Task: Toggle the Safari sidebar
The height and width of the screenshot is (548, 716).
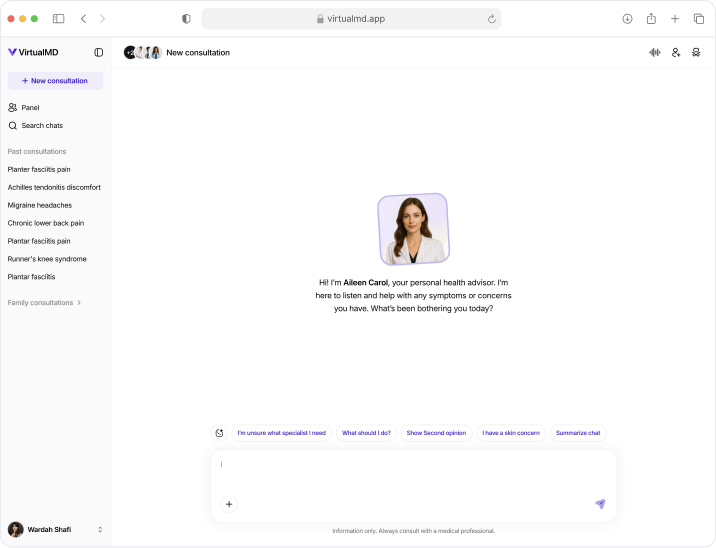Action: (x=58, y=19)
